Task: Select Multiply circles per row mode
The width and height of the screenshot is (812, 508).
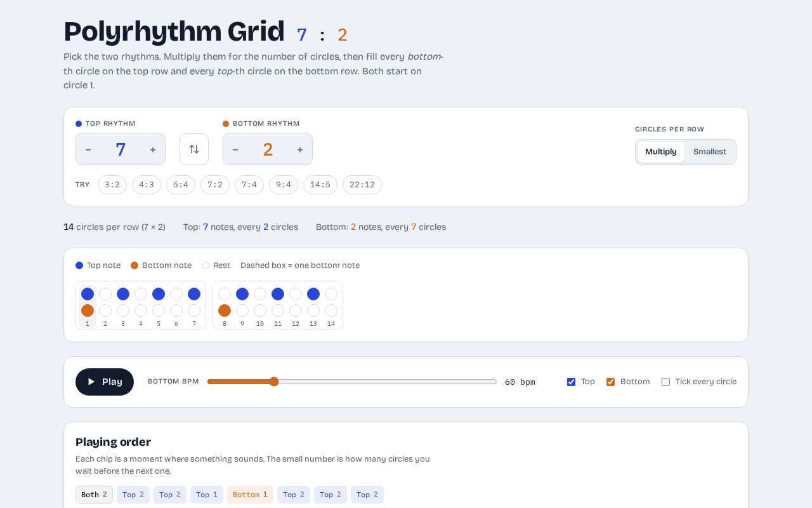Action: click(661, 152)
